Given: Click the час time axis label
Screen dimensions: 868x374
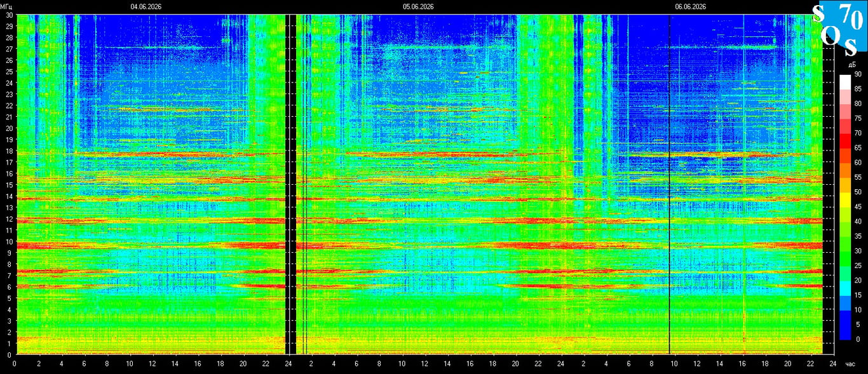Looking at the screenshot, I should [x=851, y=364].
